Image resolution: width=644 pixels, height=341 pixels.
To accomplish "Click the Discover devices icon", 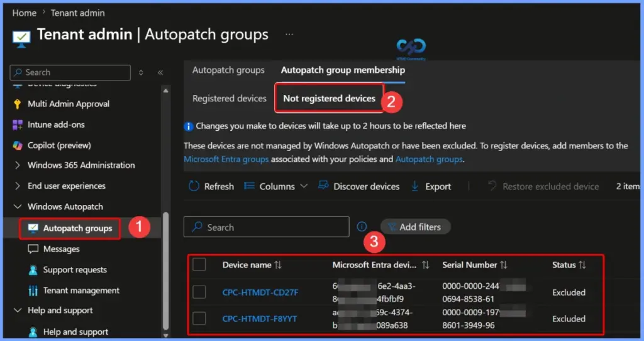I will (323, 186).
